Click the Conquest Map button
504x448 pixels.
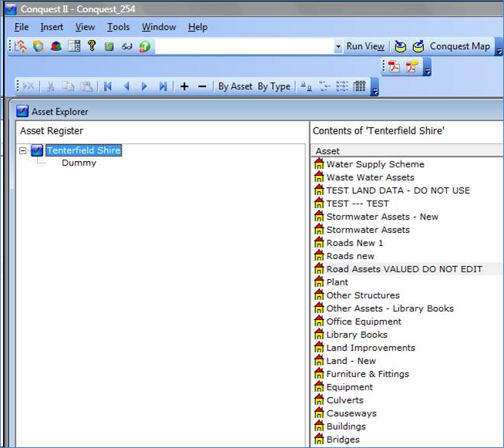[x=459, y=46]
